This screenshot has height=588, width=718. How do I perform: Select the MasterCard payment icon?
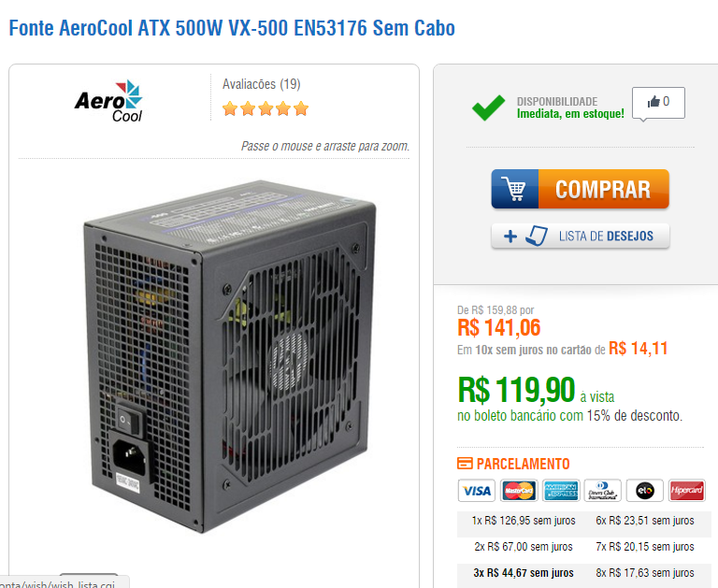(519, 491)
